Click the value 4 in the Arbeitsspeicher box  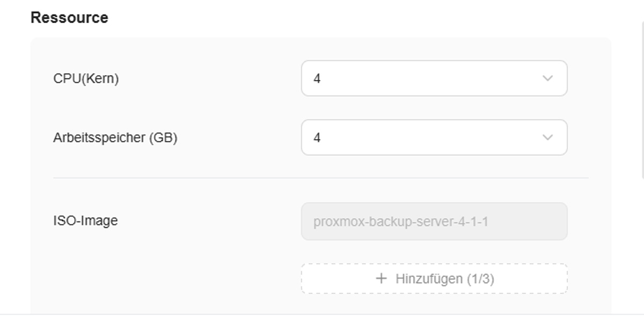click(x=317, y=138)
